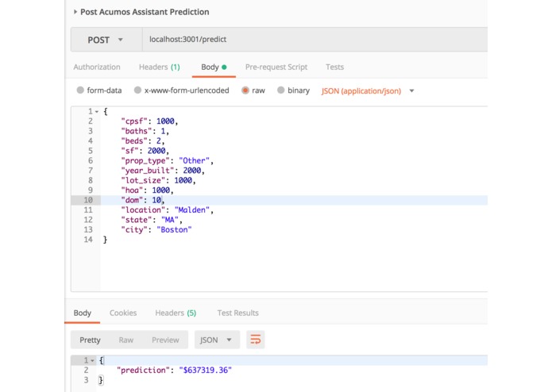This screenshot has height=392, width=552.
Task: Switch to Preview response view
Action: coord(165,340)
